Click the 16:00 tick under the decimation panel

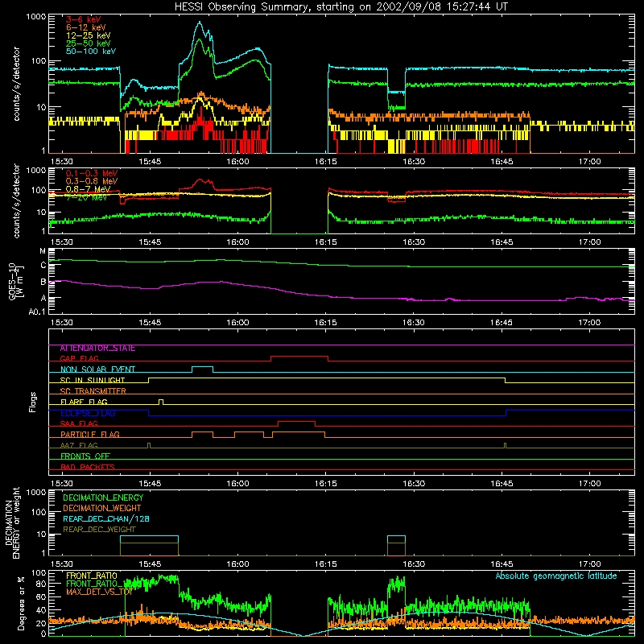click(237, 564)
